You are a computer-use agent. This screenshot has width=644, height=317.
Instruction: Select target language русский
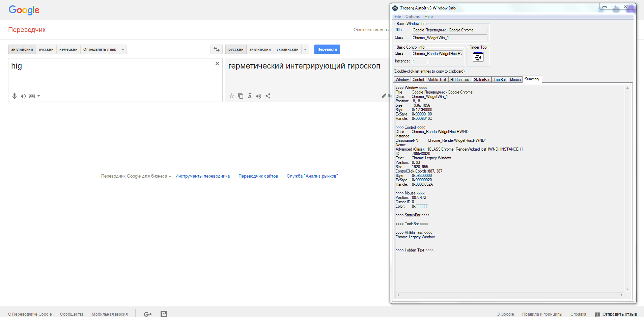(x=236, y=50)
